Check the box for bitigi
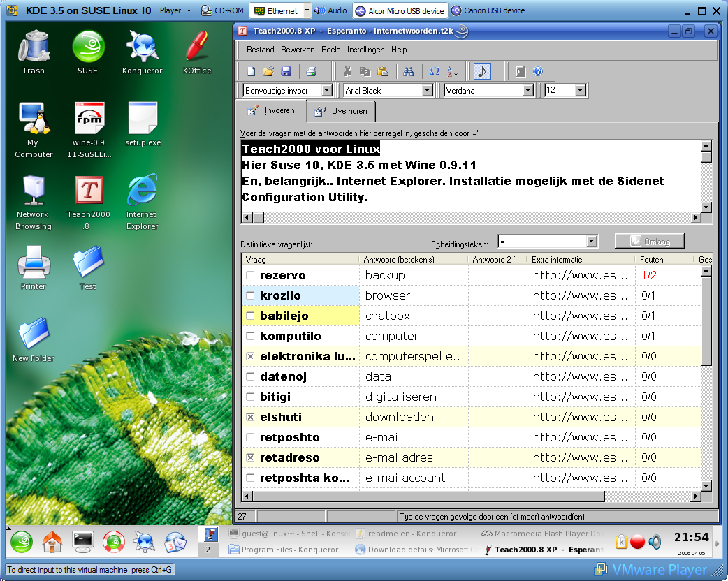 (250, 397)
